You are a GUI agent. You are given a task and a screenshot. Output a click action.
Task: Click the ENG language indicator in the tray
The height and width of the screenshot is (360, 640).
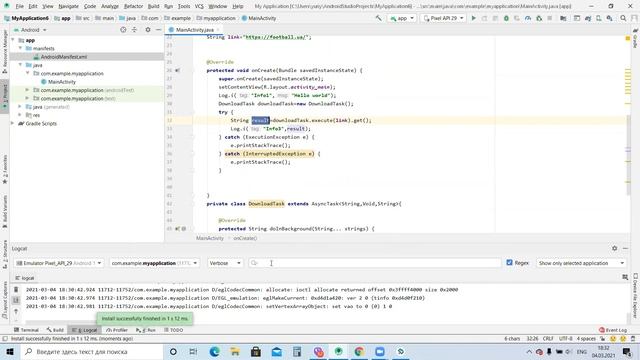pyautogui.click(x=582, y=351)
